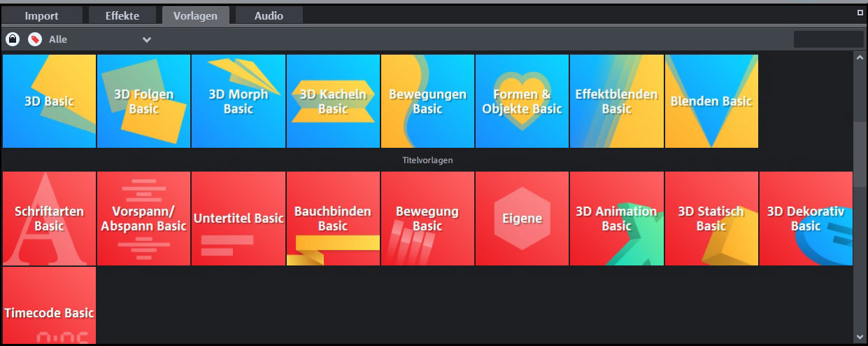Open the 3D Folgen Basic tile

[x=143, y=102]
